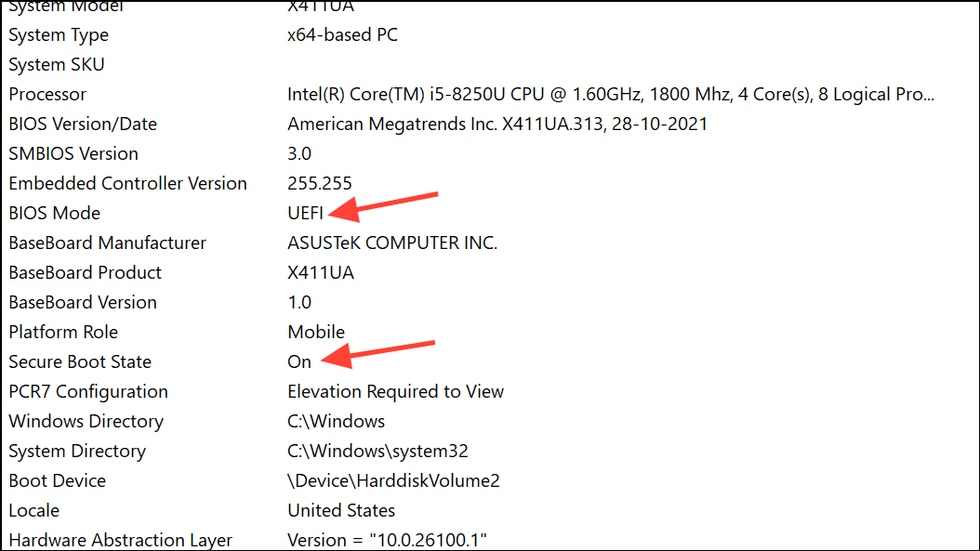Screen dimensions: 980x551
Task: Click the System SKU item
Action: (x=57, y=65)
